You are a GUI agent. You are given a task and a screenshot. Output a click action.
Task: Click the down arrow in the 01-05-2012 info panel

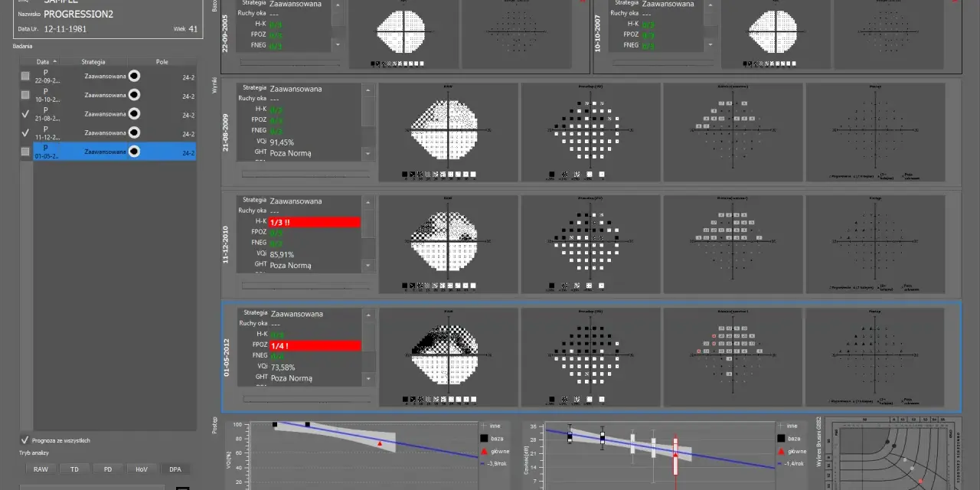[x=368, y=379]
